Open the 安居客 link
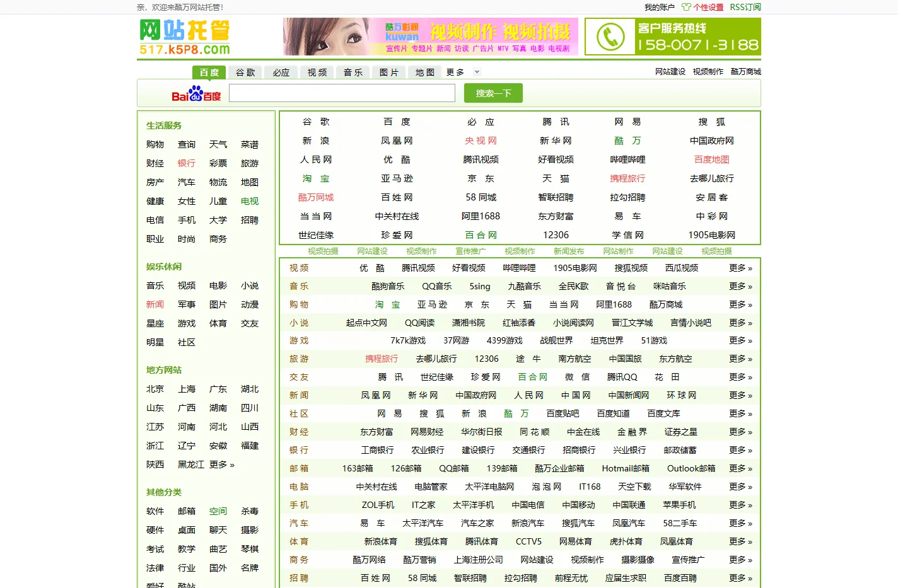898x588 pixels. [x=712, y=197]
